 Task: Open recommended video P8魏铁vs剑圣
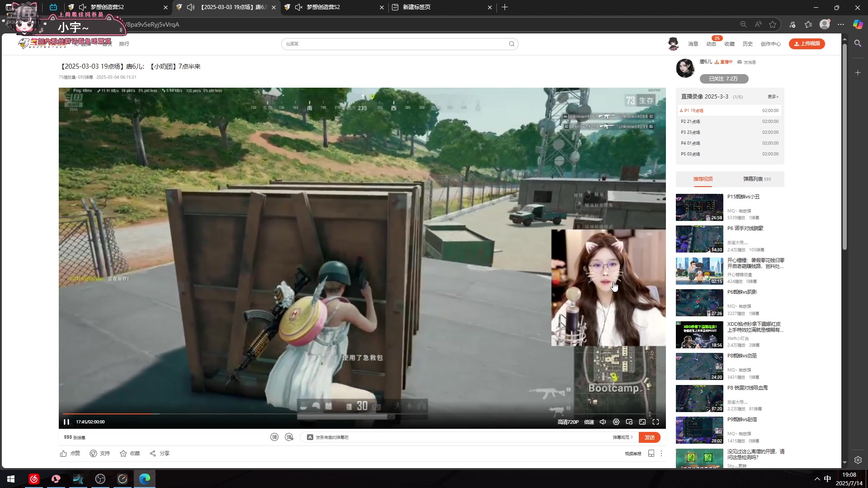coord(699,366)
